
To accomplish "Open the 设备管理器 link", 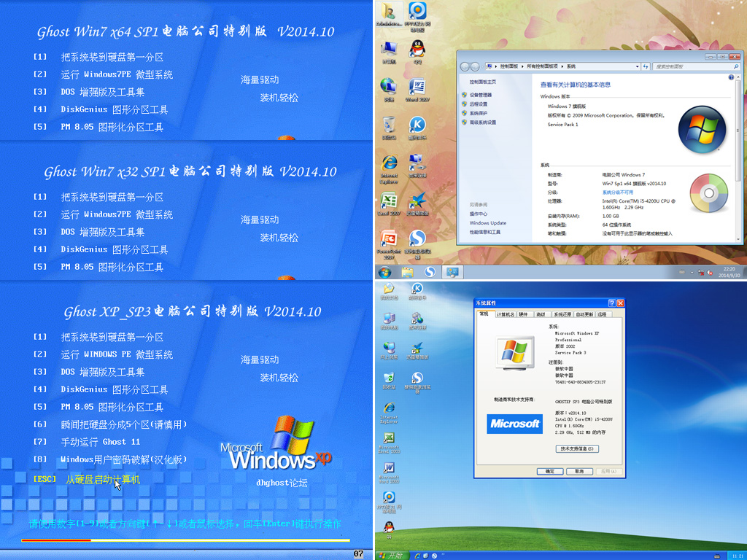I will point(480,95).
